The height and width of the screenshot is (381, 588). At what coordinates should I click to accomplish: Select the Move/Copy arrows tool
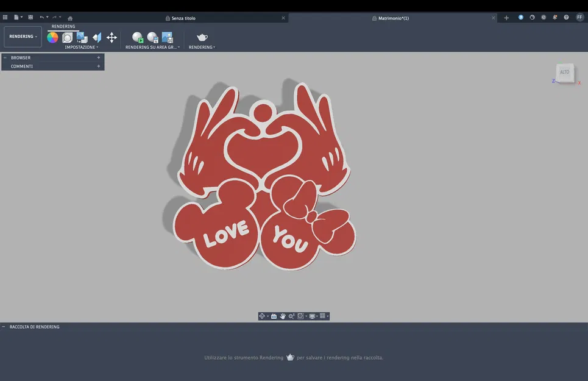pyautogui.click(x=112, y=37)
